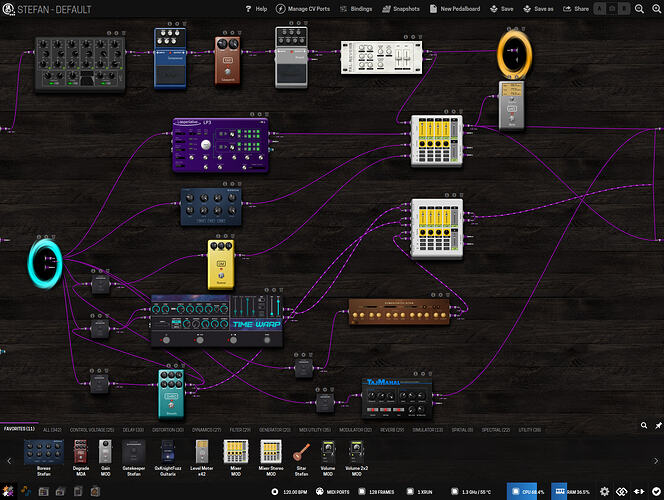Pin the plugin bar open
The height and width of the screenshot is (500, 664).
click(658, 425)
